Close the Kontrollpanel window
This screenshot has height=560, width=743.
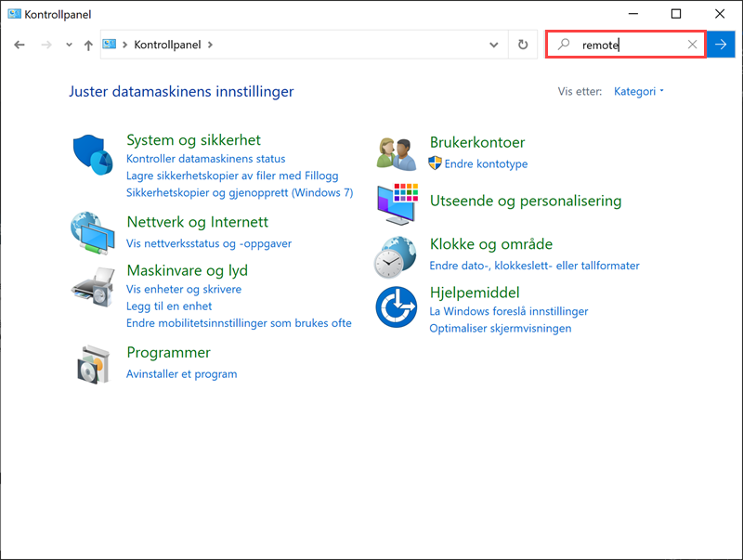click(x=720, y=14)
